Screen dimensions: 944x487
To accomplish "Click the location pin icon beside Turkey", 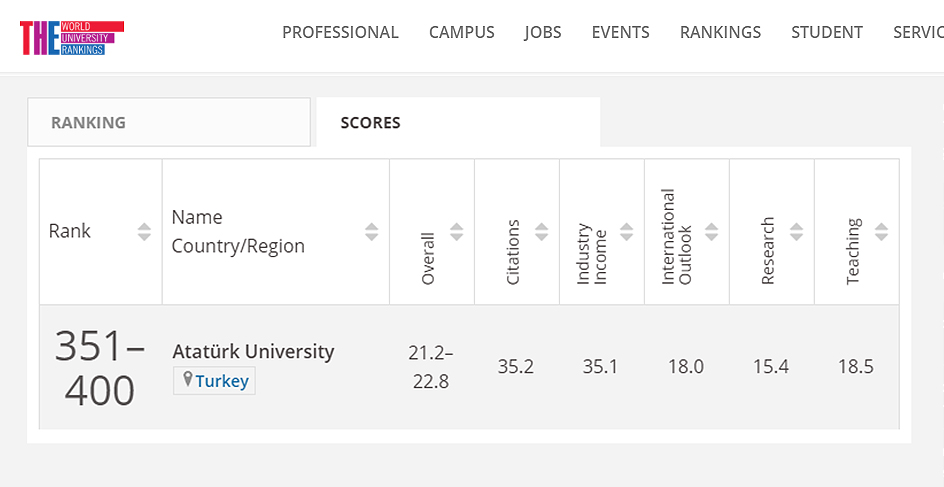I will pos(187,380).
